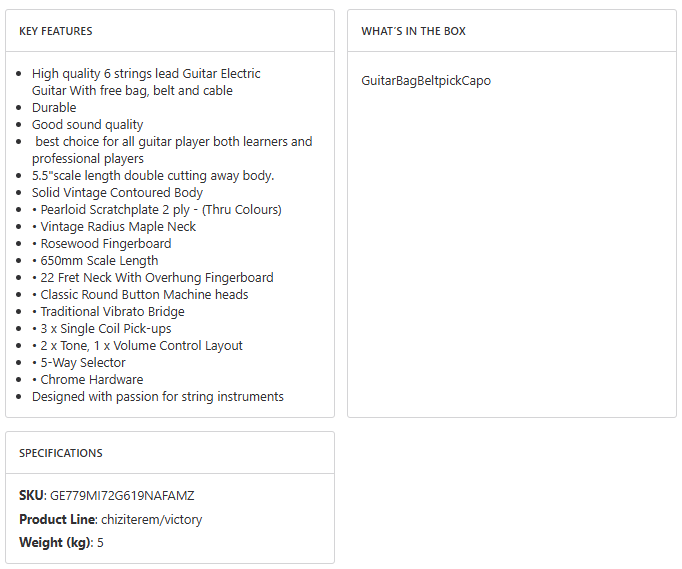
Task: Click the SPECIFICATIONS section heading
Action: (x=61, y=453)
